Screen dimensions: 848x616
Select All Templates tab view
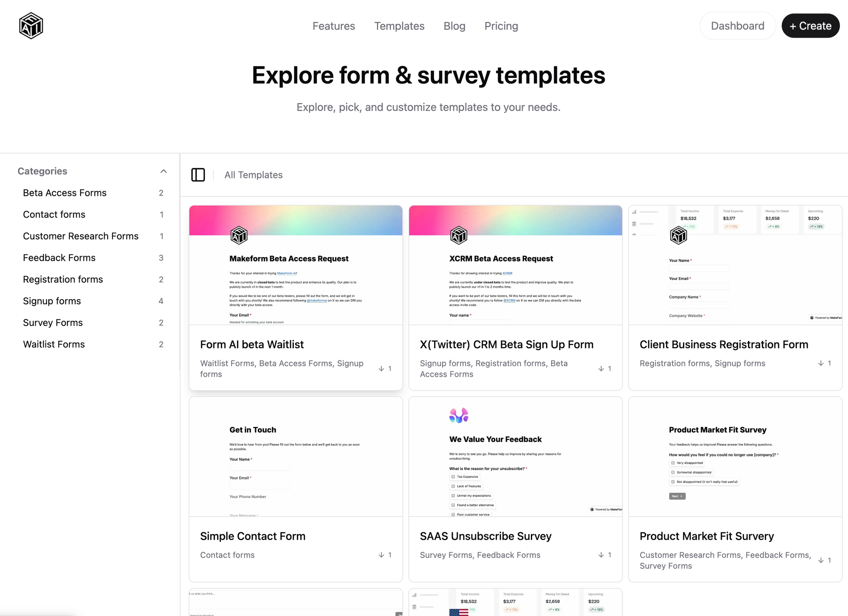[254, 174]
